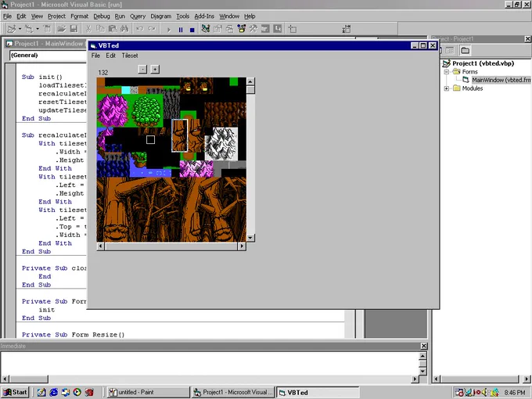This screenshot has width=532, height=399.
Task: Select the white snowy tree tile
Action: (221, 143)
